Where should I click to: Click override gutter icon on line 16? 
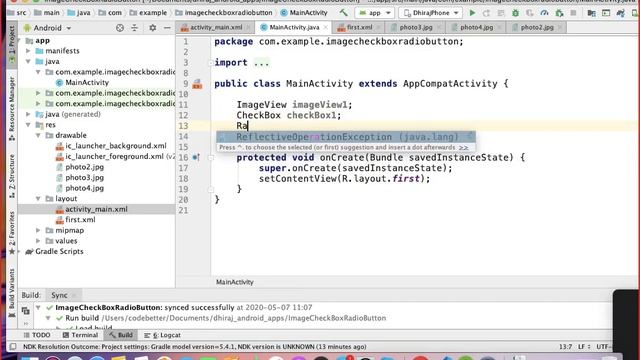coord(196,158)
